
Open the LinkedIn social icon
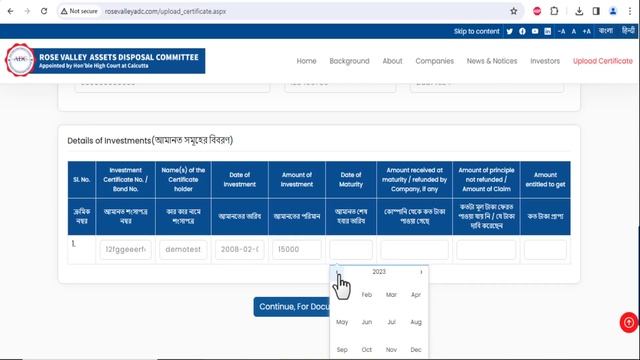(x=548, y=31)
